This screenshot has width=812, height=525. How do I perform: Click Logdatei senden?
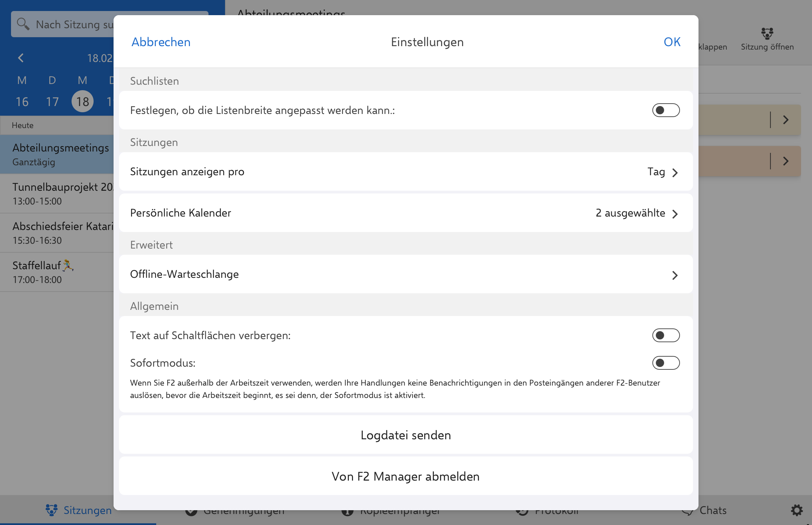tap(405, 435)
